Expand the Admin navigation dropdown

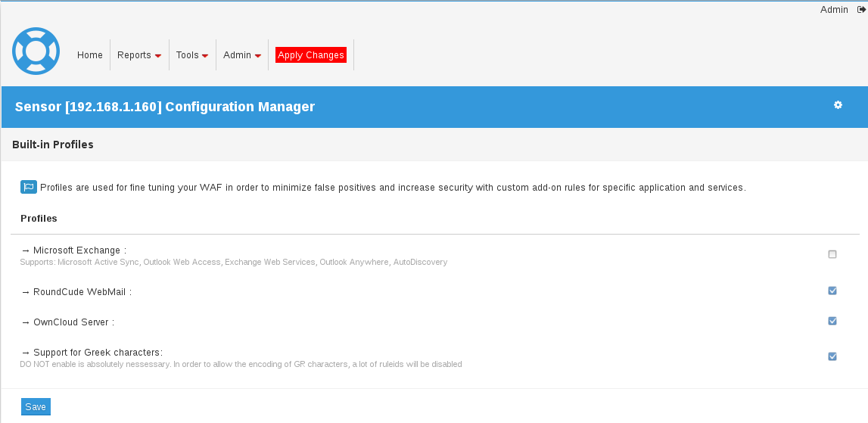[x=242, y=54]
